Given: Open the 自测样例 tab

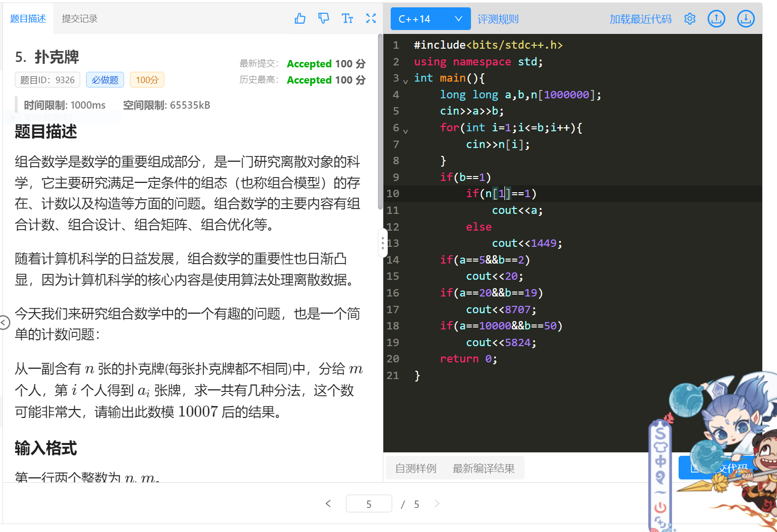Looking at the screenshot, I should point(416,468).
